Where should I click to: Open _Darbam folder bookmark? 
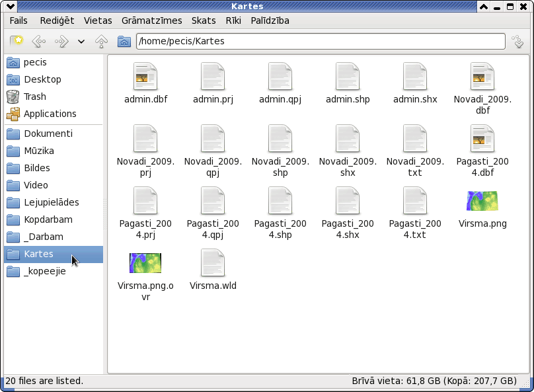pos(54,237)
